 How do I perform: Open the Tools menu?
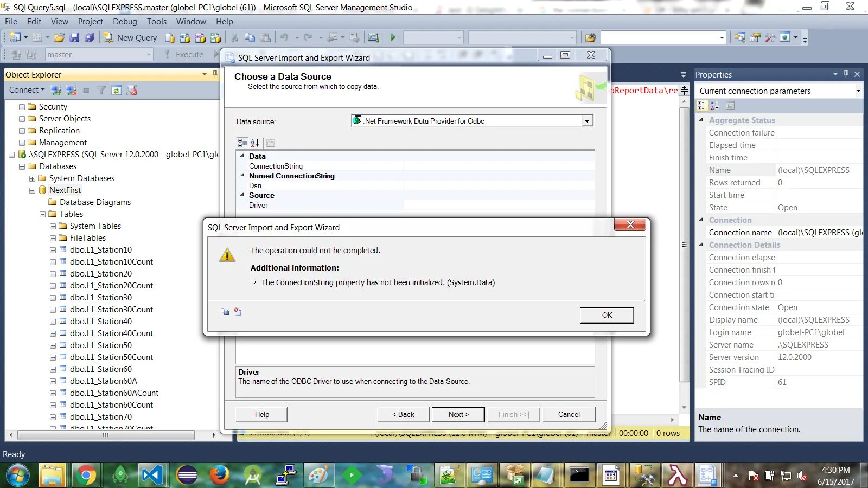click(157, 22)
